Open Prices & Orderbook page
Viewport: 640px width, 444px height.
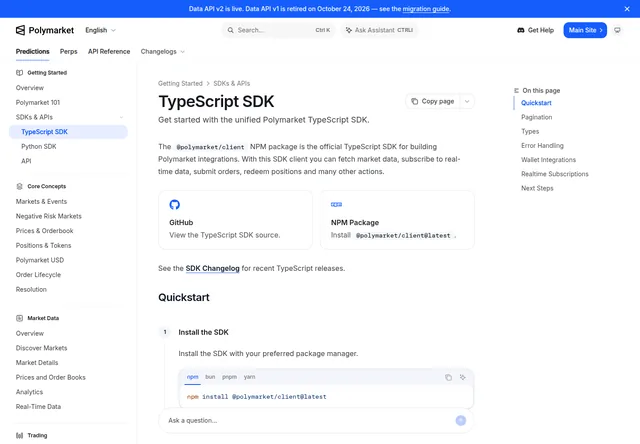point(44,231)
